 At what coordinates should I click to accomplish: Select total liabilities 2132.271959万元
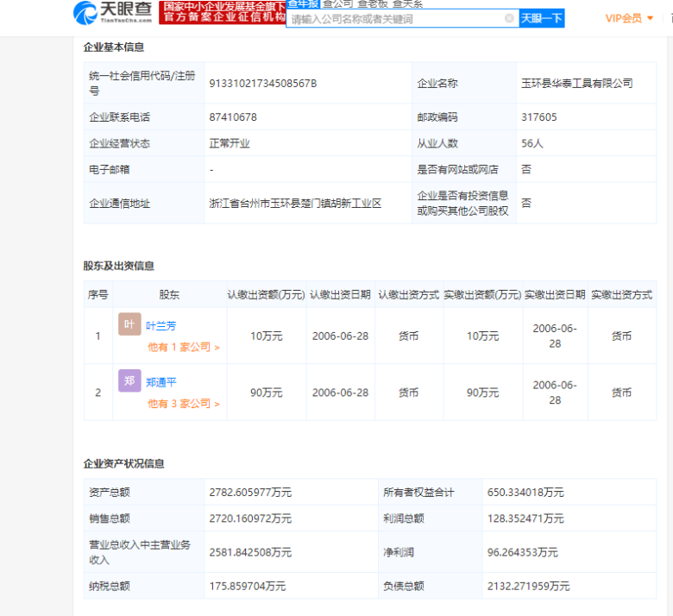tap(528, 587)
